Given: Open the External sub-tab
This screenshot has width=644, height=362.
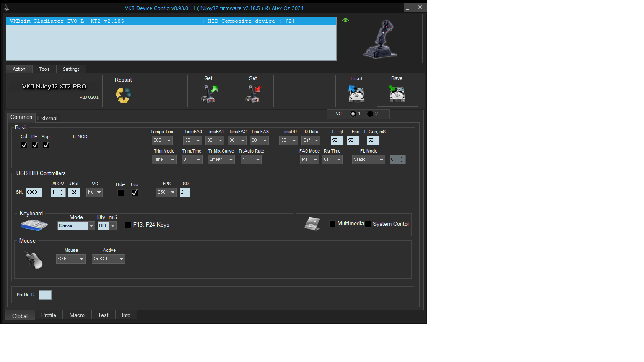Looking at the screenshot, I should pos(47,118).
